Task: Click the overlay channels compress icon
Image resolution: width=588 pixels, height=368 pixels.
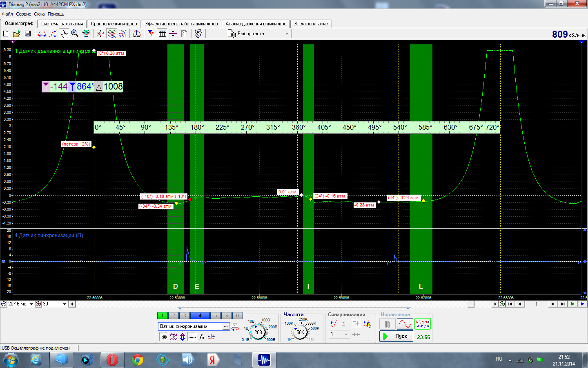Action: [x=100, y=34]
